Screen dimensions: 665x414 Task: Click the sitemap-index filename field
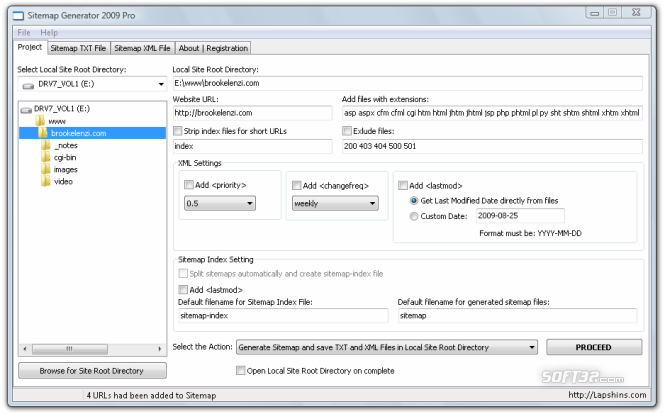[283, 316]
